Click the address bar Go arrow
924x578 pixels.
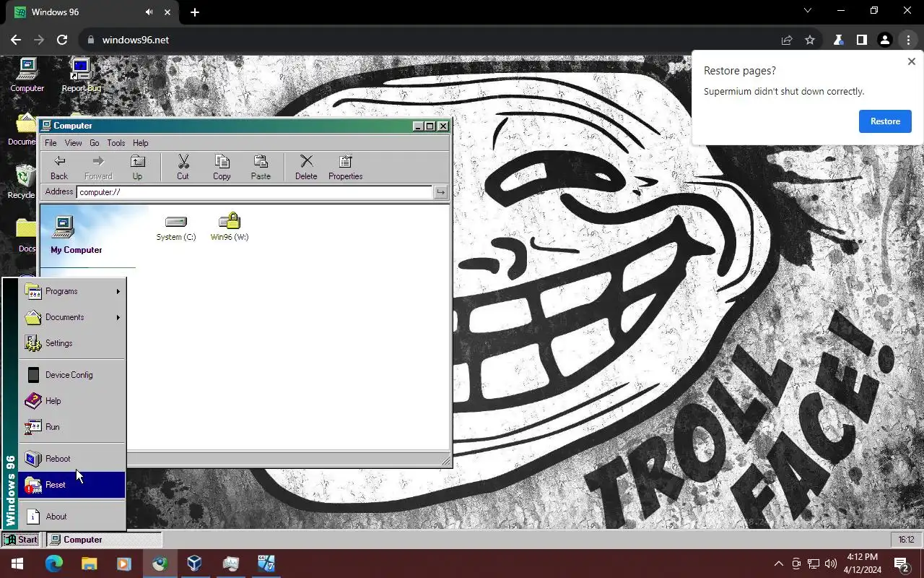click(440, 192)
